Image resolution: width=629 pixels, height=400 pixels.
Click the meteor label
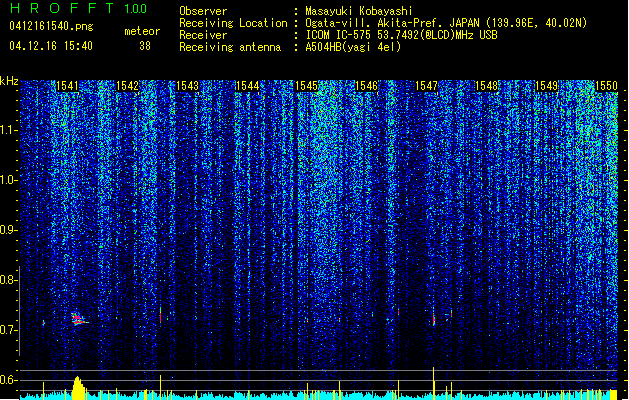142,31
